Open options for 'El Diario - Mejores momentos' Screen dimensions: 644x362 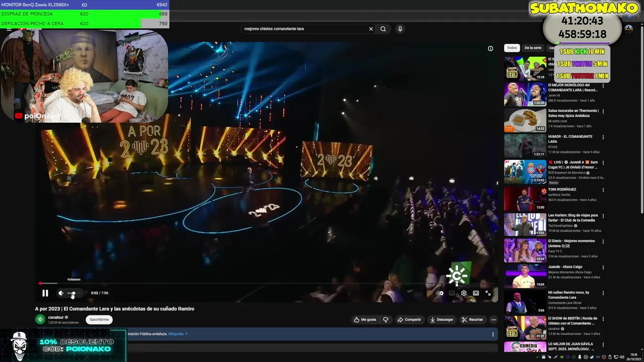603,241
